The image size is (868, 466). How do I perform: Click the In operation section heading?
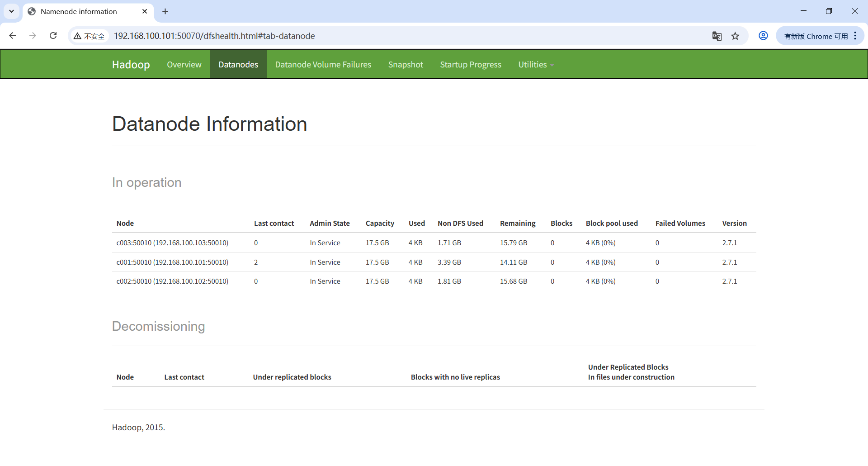[146, 182]
